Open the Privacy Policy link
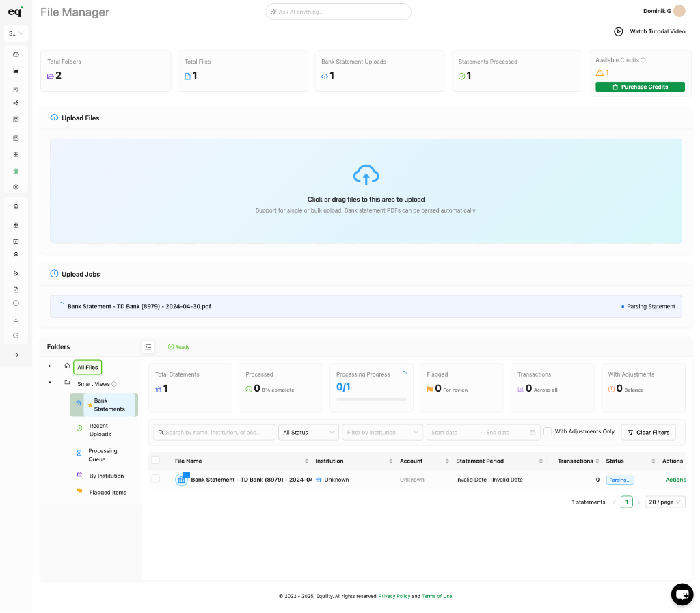This screenshot has width=700, height=613. coord(394,595)
